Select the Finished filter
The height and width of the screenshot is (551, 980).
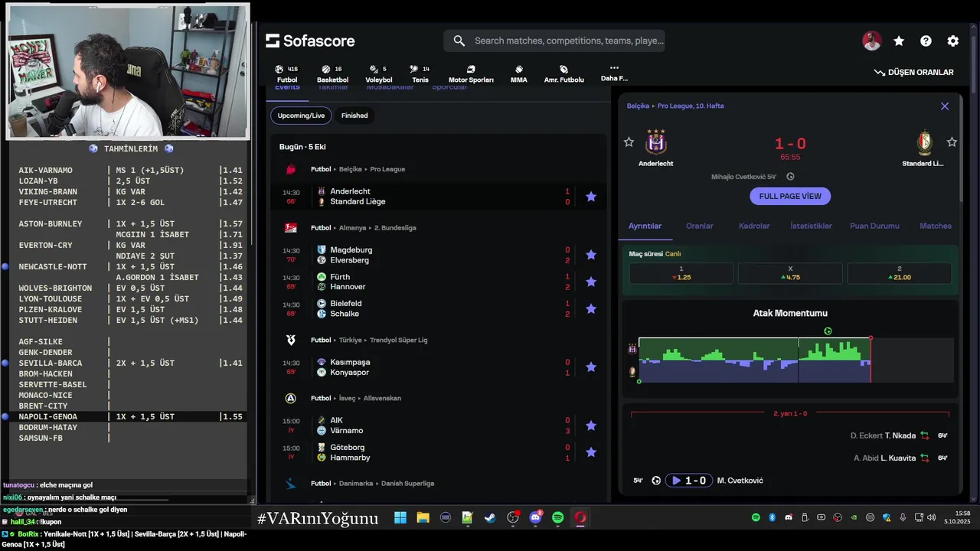tap(354, 116)
